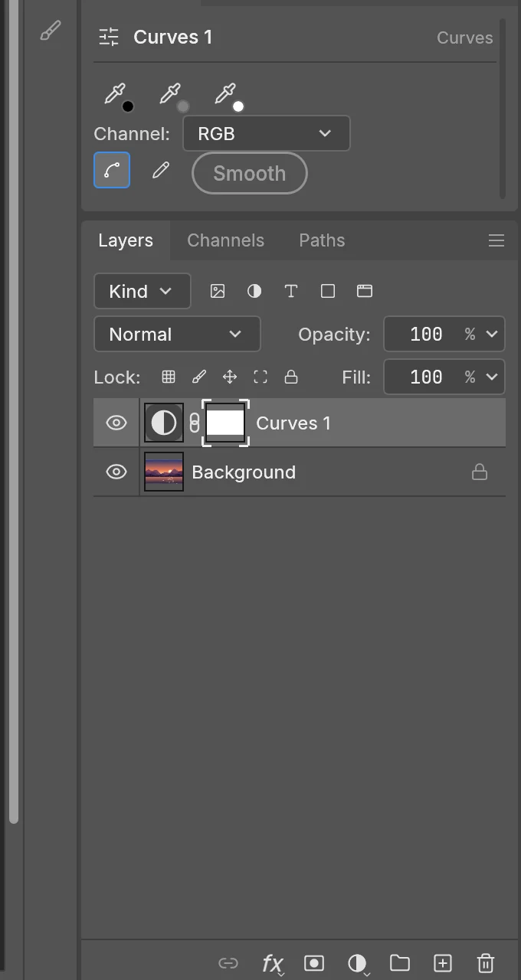Create a new group folder
Viewport: 521px width, 980px height.
click(400, 963)
